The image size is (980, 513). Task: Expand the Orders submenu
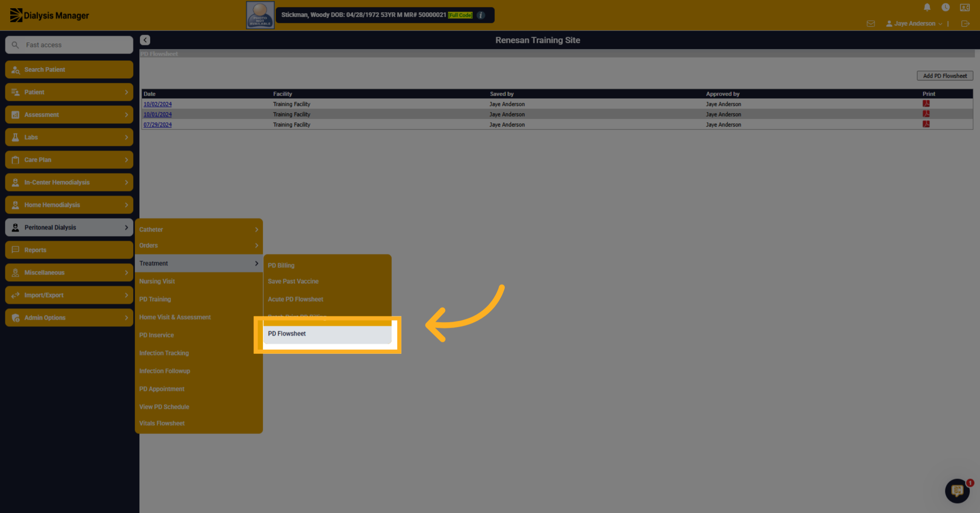coord(199,245)
